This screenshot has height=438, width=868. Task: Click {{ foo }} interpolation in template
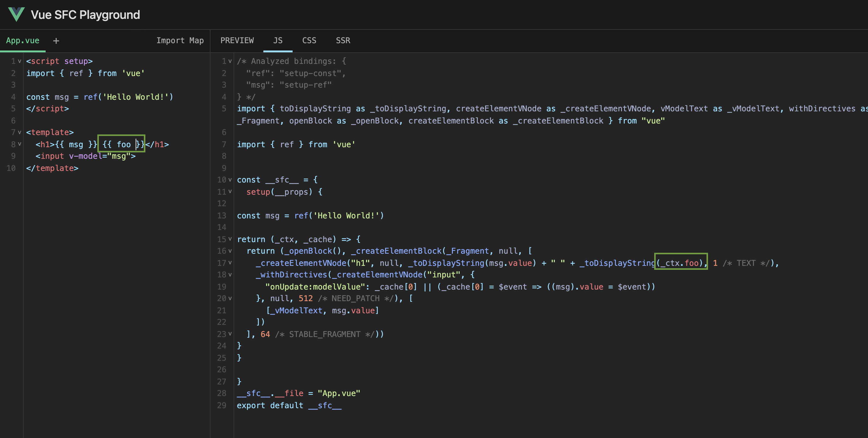tap(123, 144)
